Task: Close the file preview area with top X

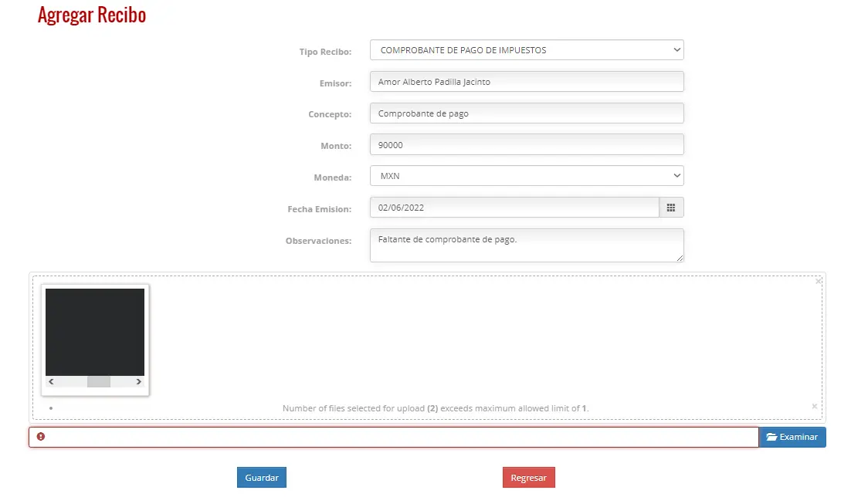Action: (818, 281)
